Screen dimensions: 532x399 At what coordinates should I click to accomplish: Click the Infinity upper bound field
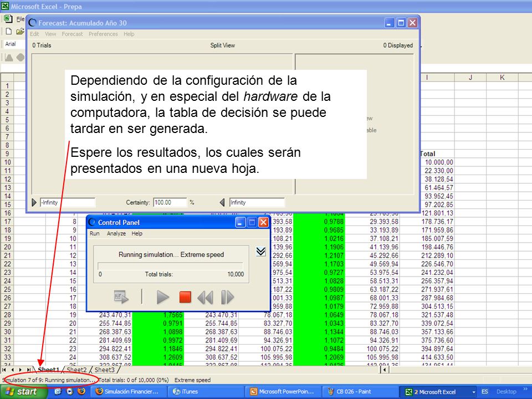pyautogui.click(x=257, y=203)
